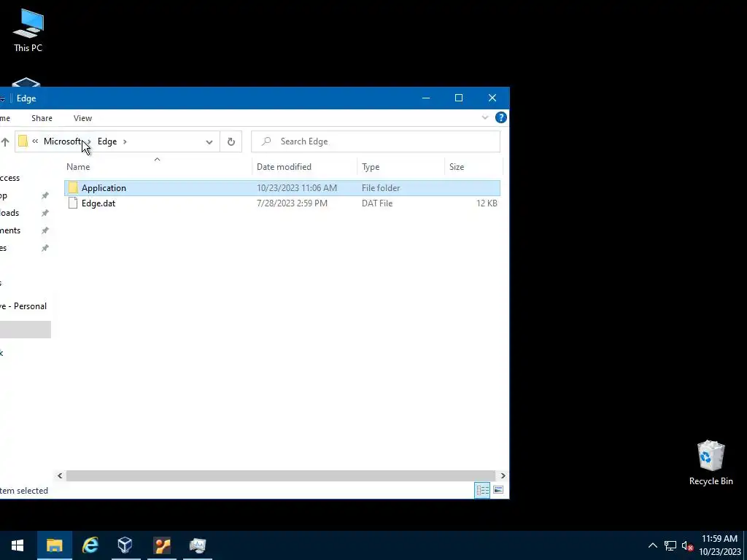Open the Windows Start menu
This screenshot has width=747, height=560.
click(18, 545)
